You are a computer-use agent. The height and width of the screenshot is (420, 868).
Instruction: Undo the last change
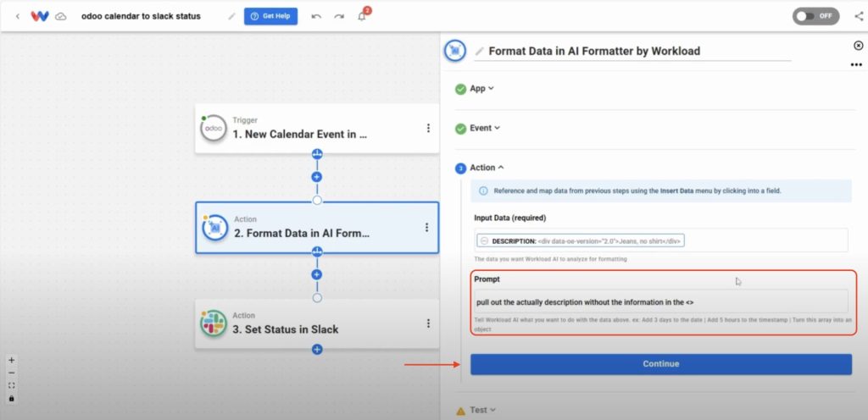click(x=316, y=17)
